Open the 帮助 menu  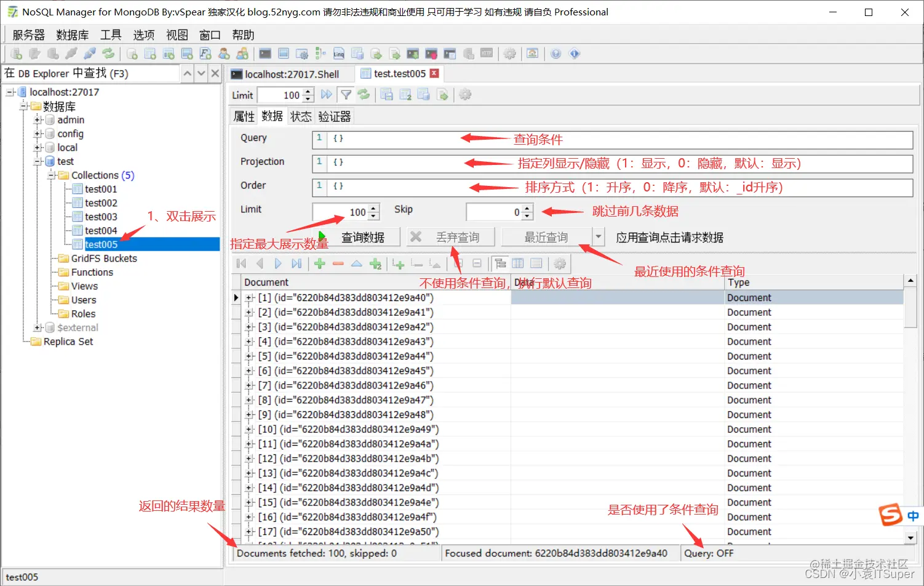coord(243,35)
